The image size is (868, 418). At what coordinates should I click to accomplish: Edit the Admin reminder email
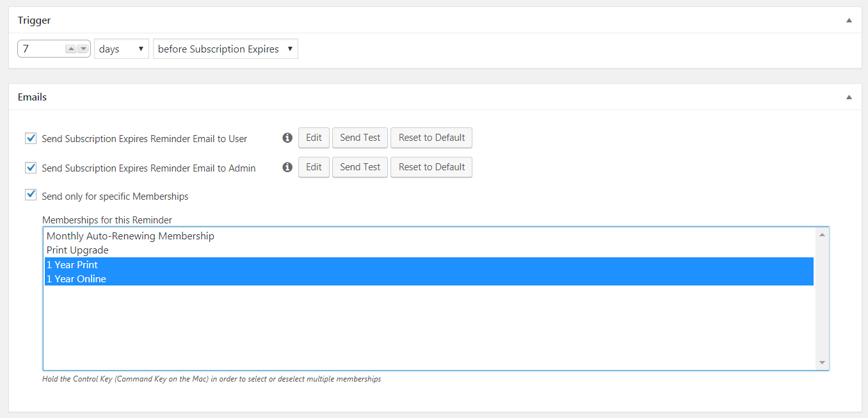(x=314, y=167)
